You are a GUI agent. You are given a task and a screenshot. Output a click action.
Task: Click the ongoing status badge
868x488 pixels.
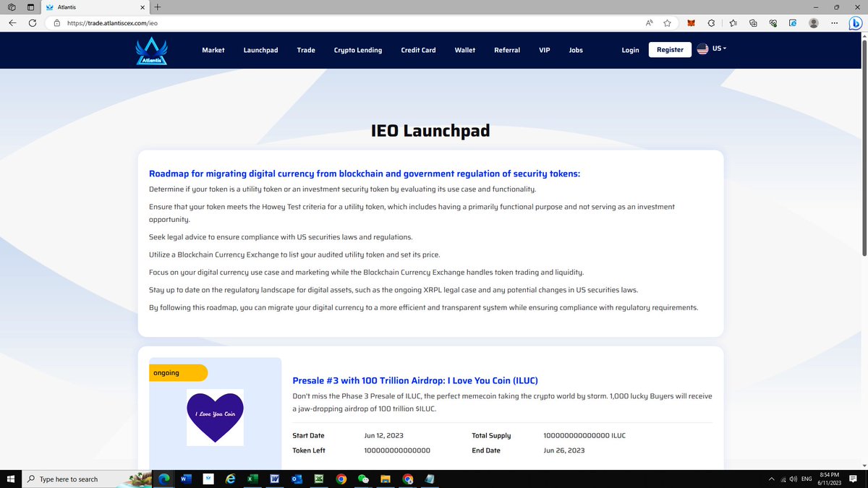178,373
